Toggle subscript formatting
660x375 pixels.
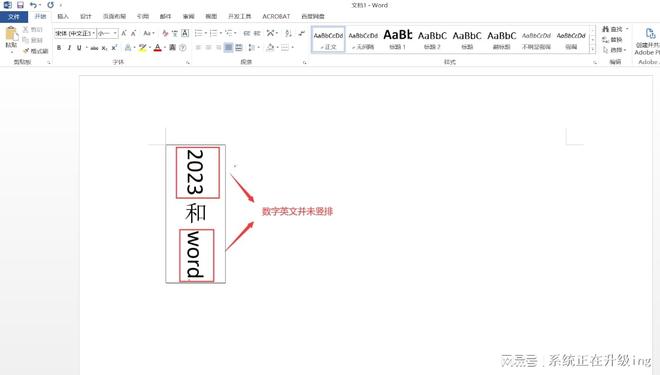[104, 48]
